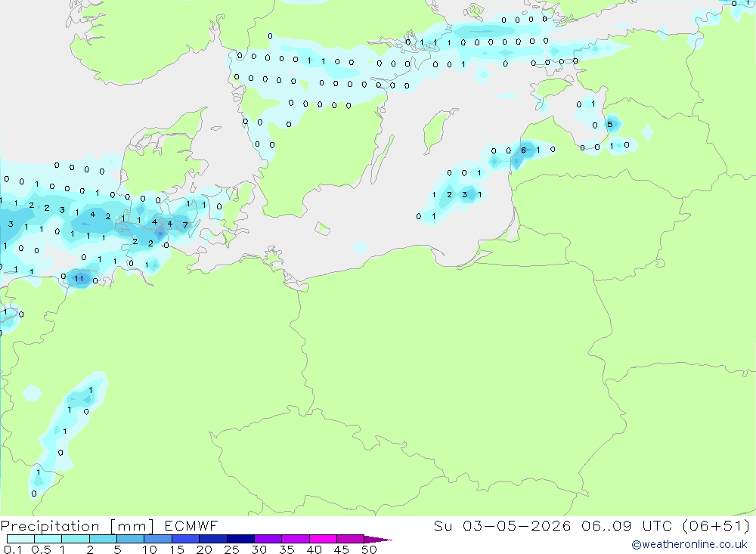
Task: Open the weatheronline.co.uk copyright link
Action: [689, 544]
